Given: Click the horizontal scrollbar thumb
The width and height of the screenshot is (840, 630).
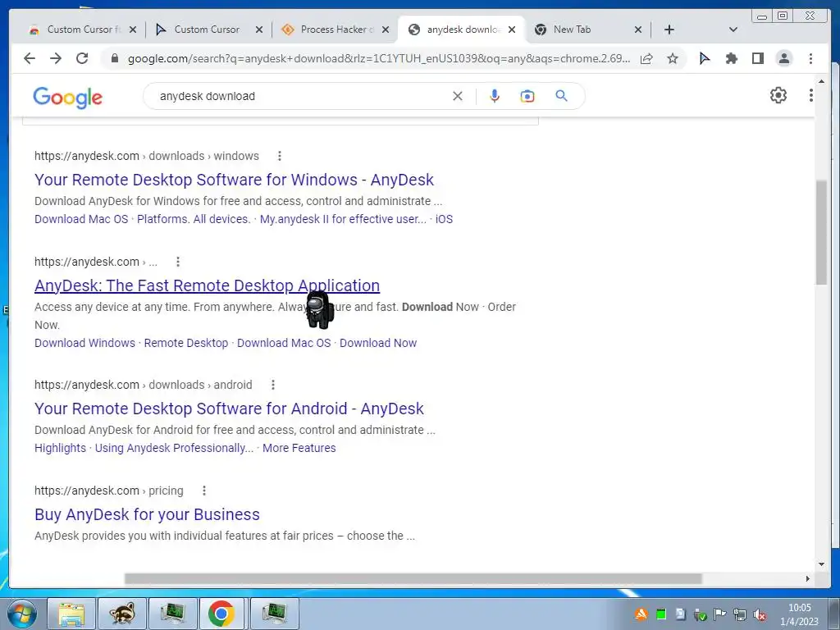Looking at the screenshot, I should pyautogui.click(x=413, y=578).
